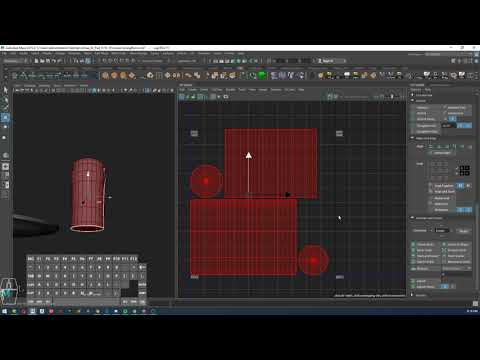Click the Linear Align button
This screenshot has height=360, width=480.
[x=442, y=153]
